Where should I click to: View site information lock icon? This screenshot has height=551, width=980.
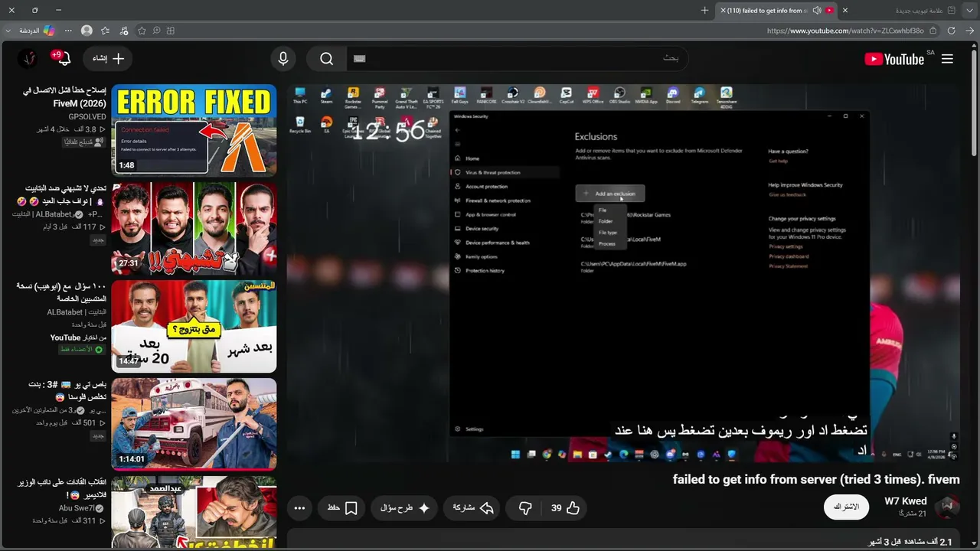(934, 31)
